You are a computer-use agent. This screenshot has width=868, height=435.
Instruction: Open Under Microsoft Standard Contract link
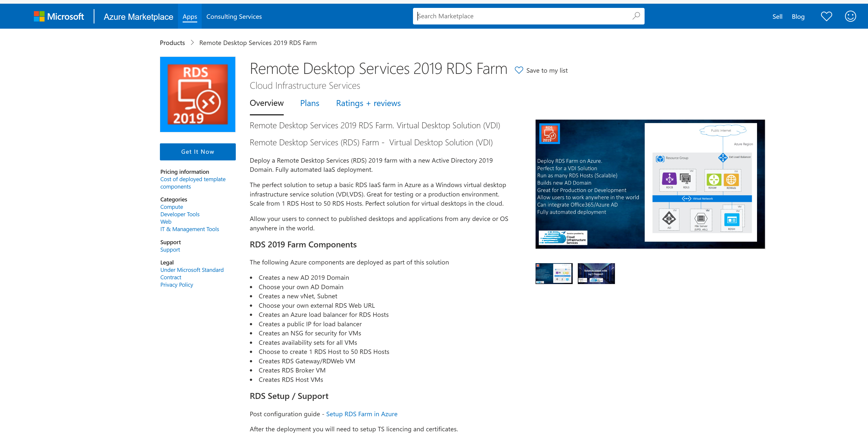(192, 273)
